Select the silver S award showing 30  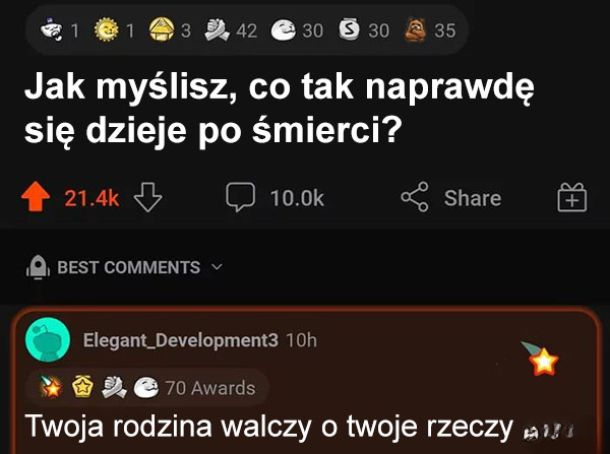tap(348, 30)
